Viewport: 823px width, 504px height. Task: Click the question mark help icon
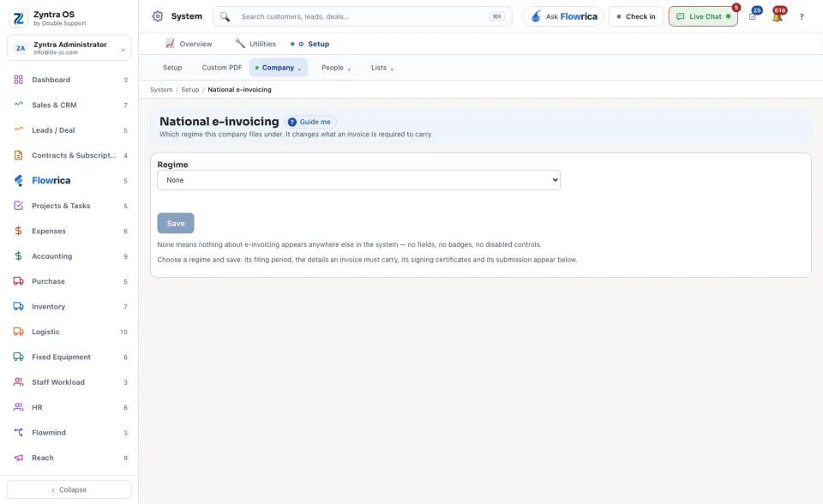click(x=802, y=17)
